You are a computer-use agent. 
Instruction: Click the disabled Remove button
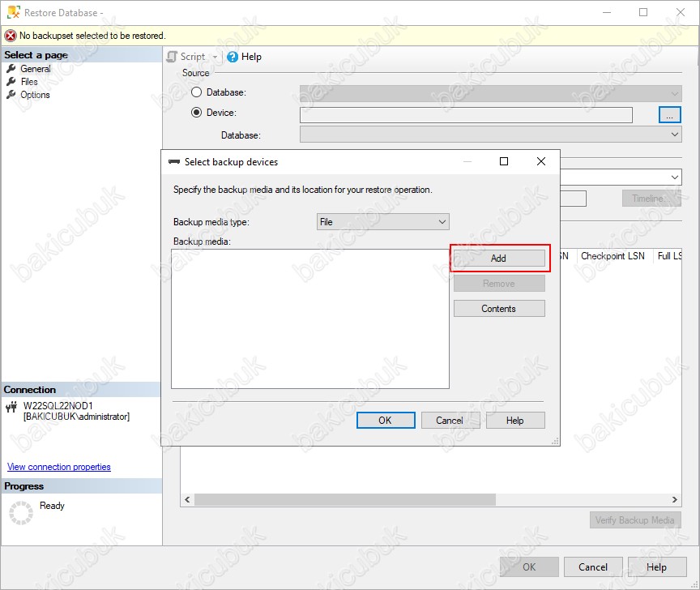click(x=499, y=284)
